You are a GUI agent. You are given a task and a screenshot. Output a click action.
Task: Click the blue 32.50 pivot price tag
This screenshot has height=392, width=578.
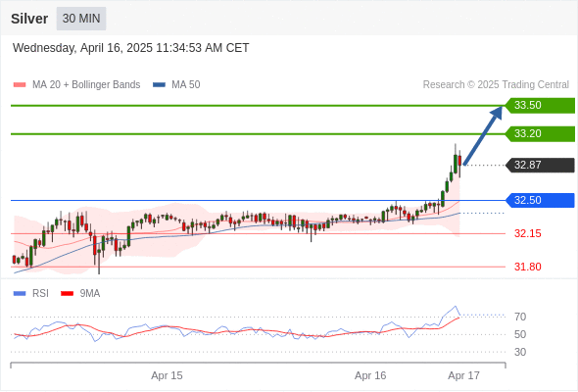540,201
